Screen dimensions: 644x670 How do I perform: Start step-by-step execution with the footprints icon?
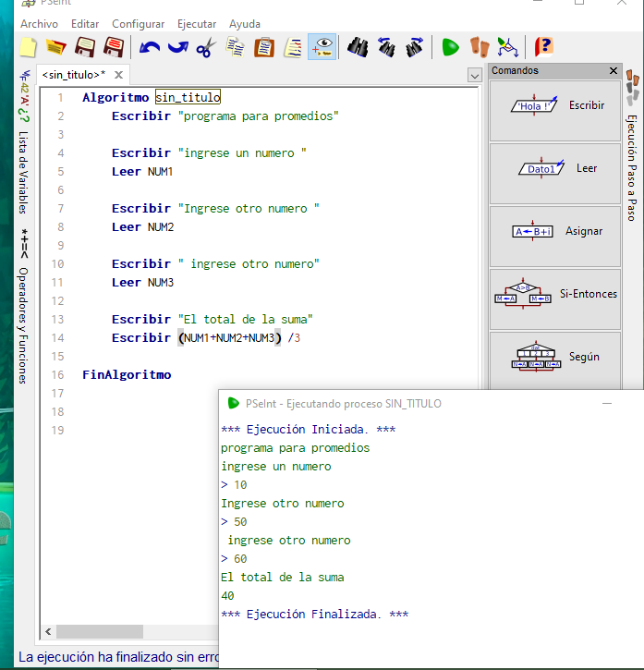tap(480, 47)
